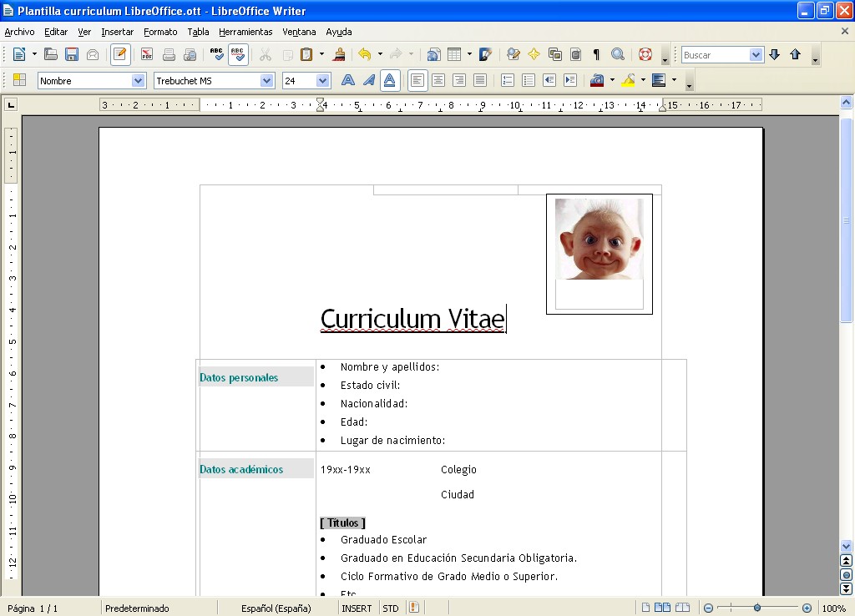Viewport: 855px width, 616px height.
Task: Open the Table dropdown arrow
Action: click(x=469, y=54)
